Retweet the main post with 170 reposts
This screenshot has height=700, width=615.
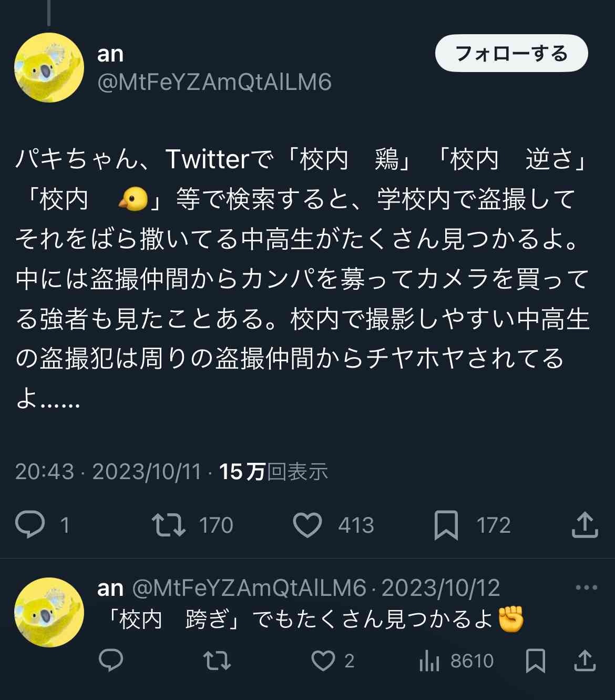coord(168,525)
